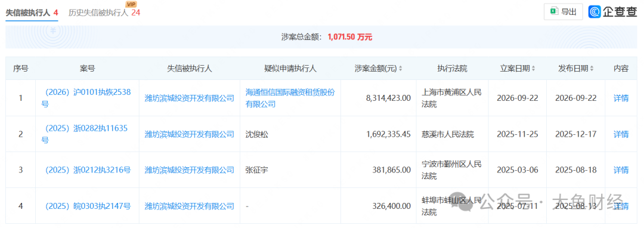Open case (2025)浙0212执3216号

(87, 170)
